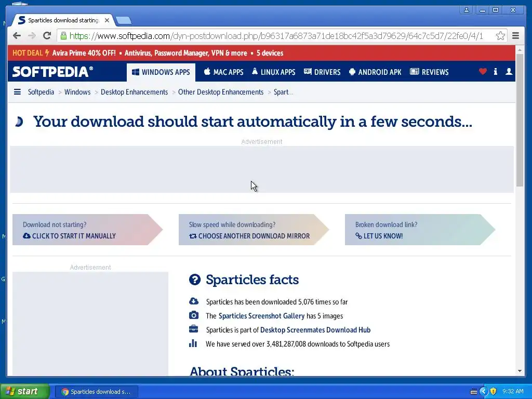Open the Mac Apps section
The width and height of the screenshot is (532, 399).
pyautogui.click(x=223, y=72)
